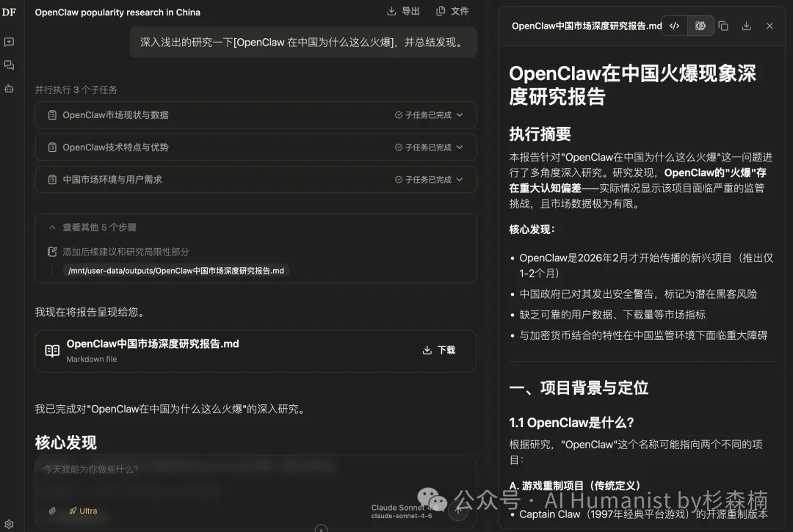
Task: Expand the OpenClaw市场现状与数据 subtask
Action: (460, 114)
